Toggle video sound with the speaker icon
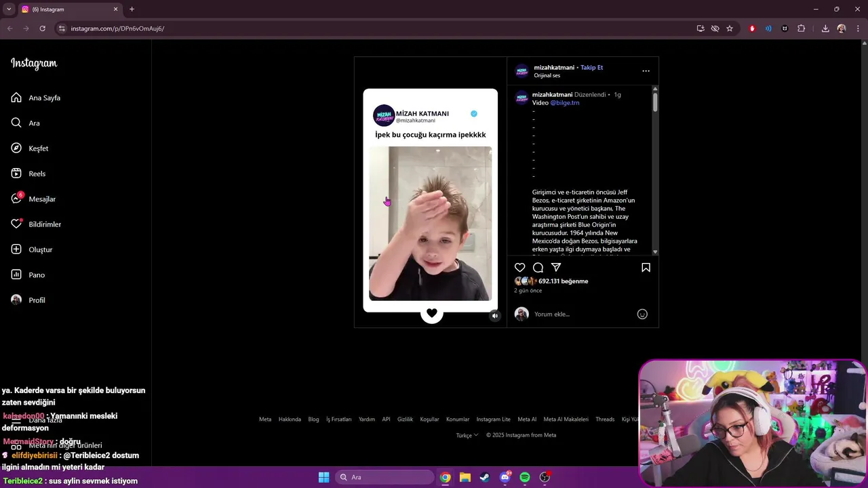The image size is (868, 488). click(494, 316)
